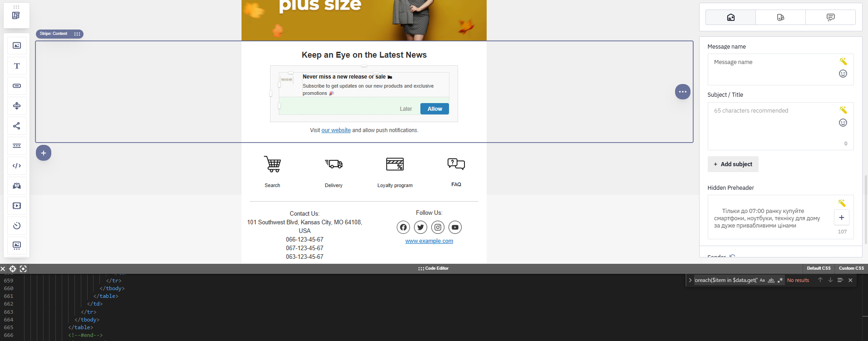
Task: Insert emoji into Subject field
Action: click(x=843, y=123)
